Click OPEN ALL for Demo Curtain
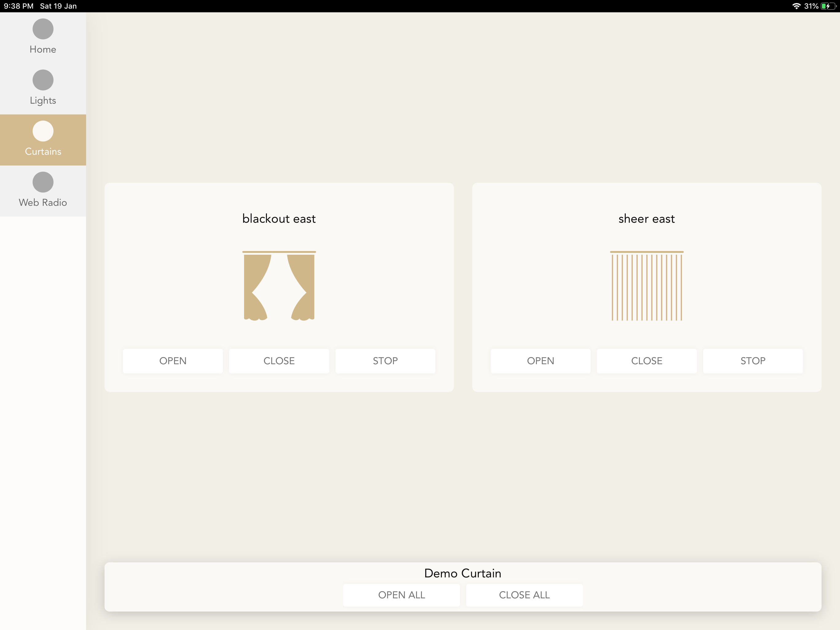 [401, 595]
